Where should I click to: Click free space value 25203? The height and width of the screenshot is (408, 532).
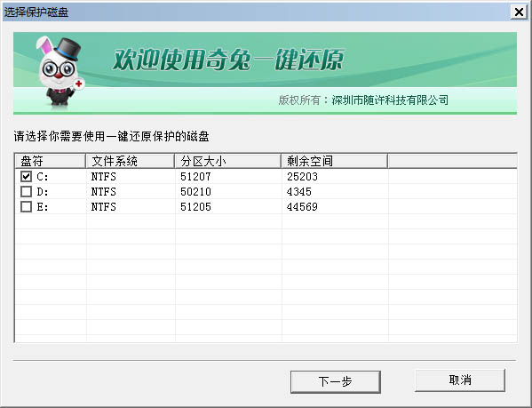tap(302, 177)
